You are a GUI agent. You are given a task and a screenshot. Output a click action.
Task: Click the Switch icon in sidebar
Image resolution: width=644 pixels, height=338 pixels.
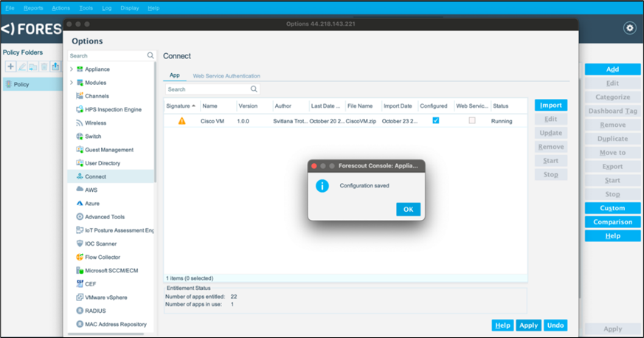(x=80, y=136)
